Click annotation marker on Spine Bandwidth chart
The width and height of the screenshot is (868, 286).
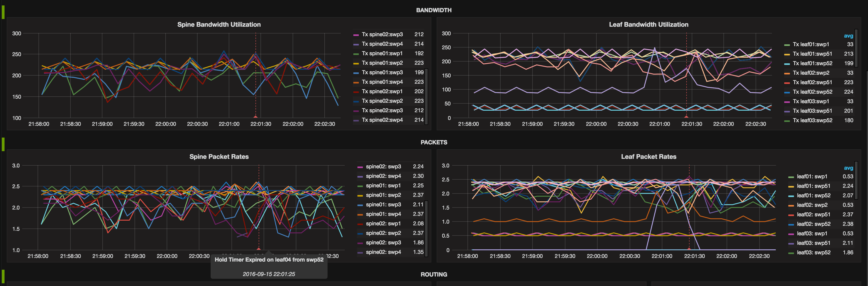pyautogui.click(x=256, y=117)
